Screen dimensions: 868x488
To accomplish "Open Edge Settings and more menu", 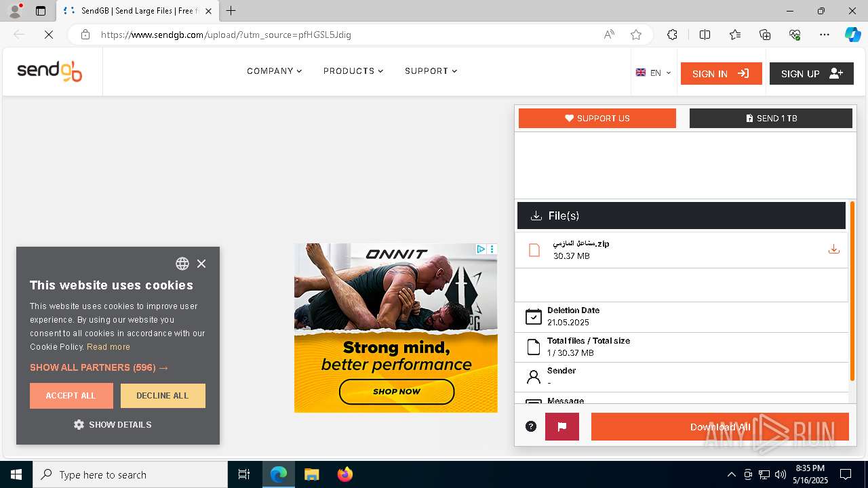I will click(x=825, y=35).
